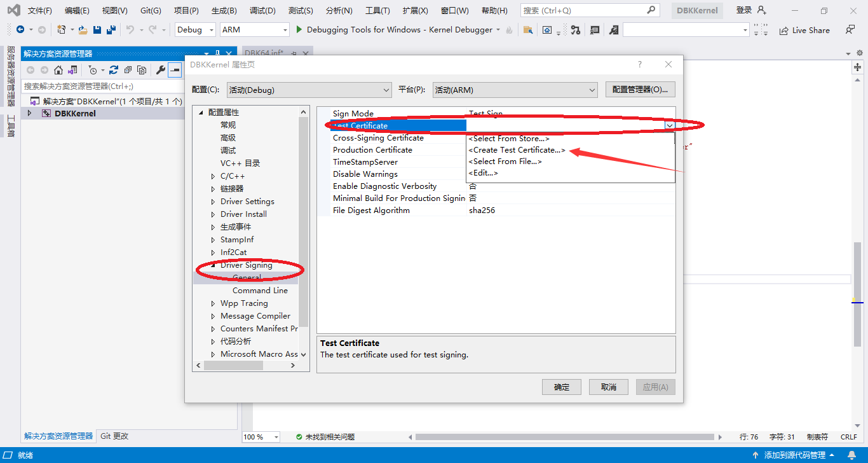This screenshot has height=463, width=868.
Task: Pin the Solution Explorer panel (auto-hide toggle)
Action: tap(218, 54)
